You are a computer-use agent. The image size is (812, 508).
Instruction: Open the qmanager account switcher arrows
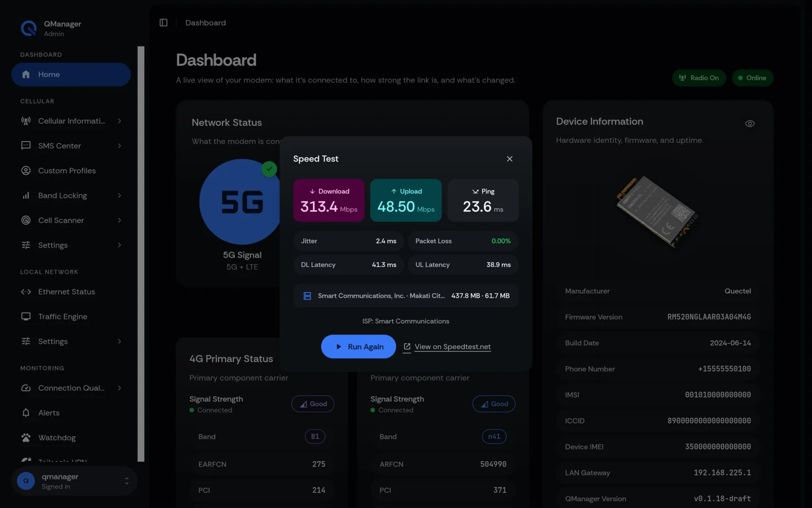126,481
